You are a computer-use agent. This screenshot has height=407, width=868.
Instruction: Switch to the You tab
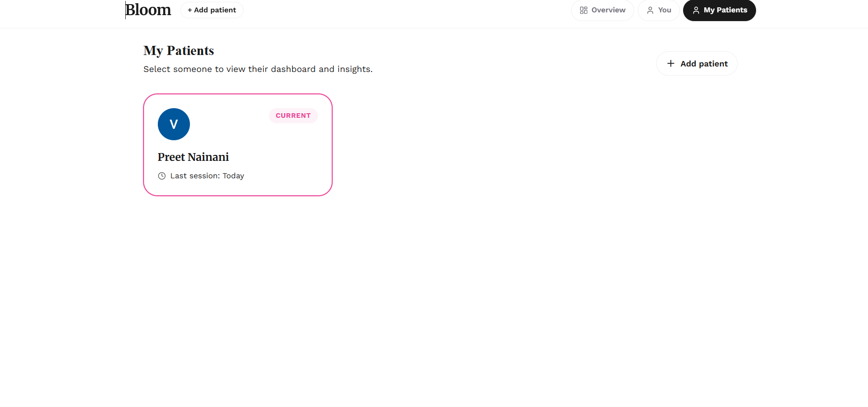point(658,10)
